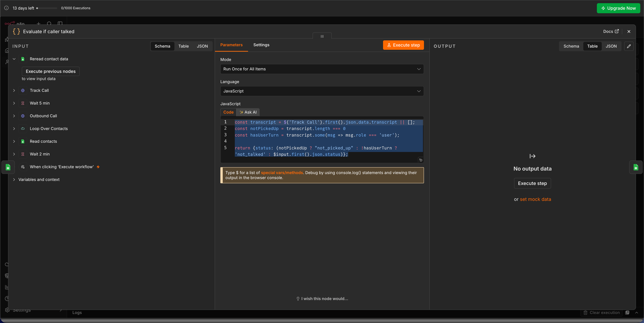
Task: Click the Wait 2 min hourglass icon
Action: click(x=23, y=154)
